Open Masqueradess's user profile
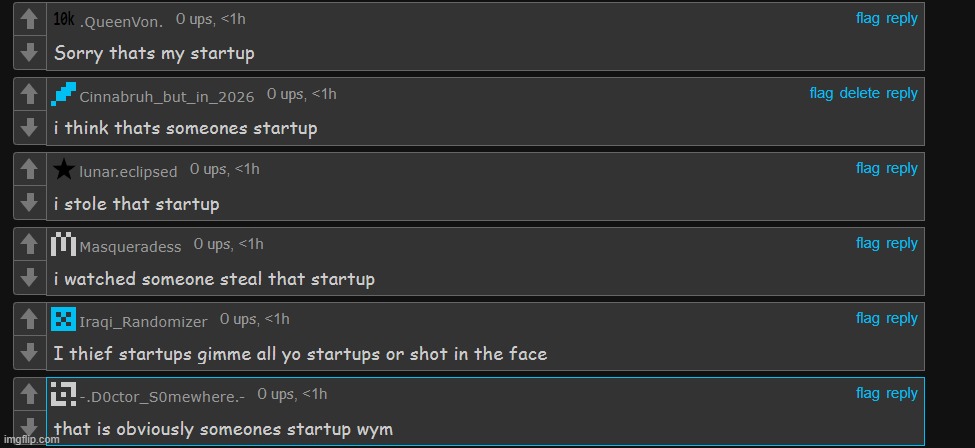 pos(130,247)
